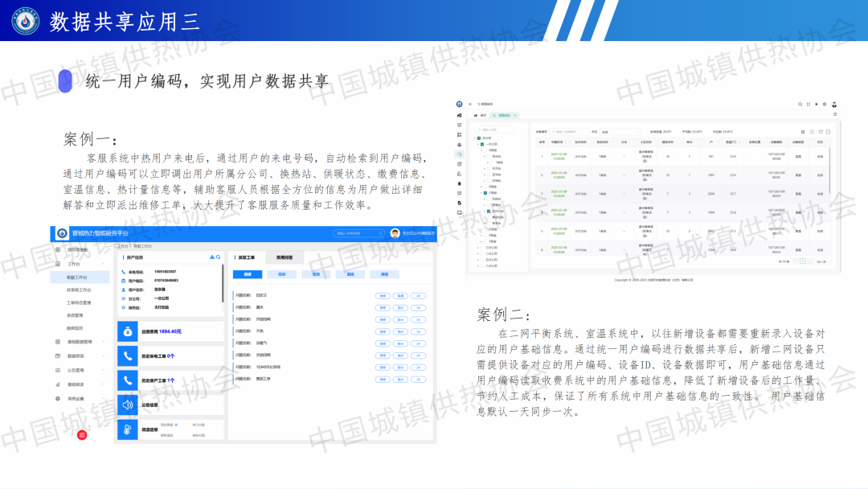Screen dimensions: 868x489
Task: Click the red circular button at sidebar bottom
Action: tap(81, 434)
